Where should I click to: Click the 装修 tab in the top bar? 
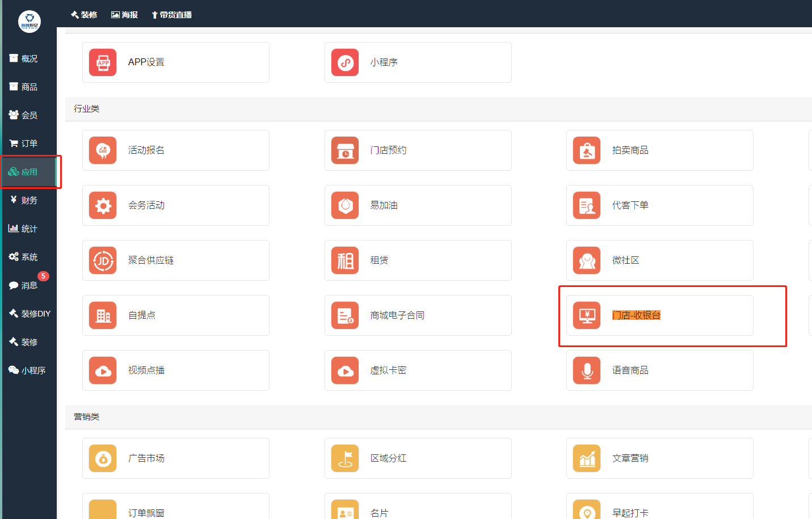[x=84, y=15]
